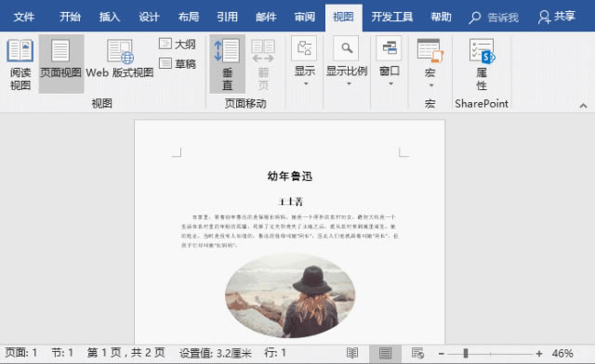Click the zoom in plus button

539,354
